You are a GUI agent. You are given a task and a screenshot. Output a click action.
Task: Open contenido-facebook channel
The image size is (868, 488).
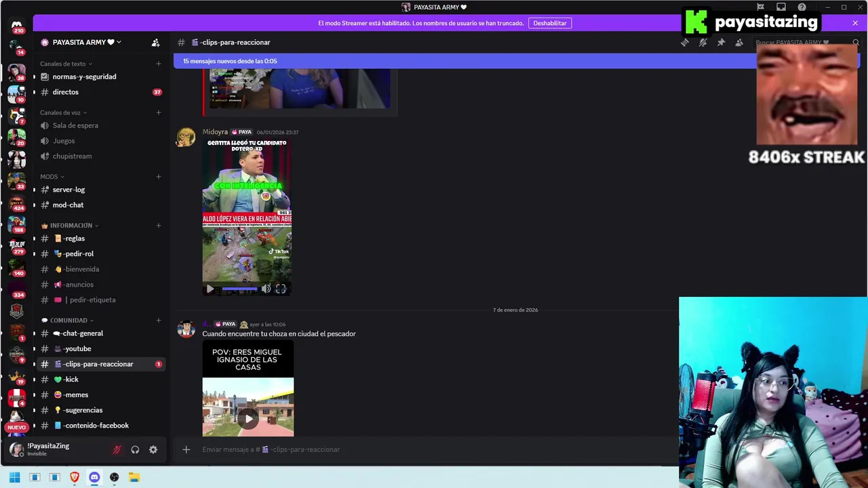100,426
